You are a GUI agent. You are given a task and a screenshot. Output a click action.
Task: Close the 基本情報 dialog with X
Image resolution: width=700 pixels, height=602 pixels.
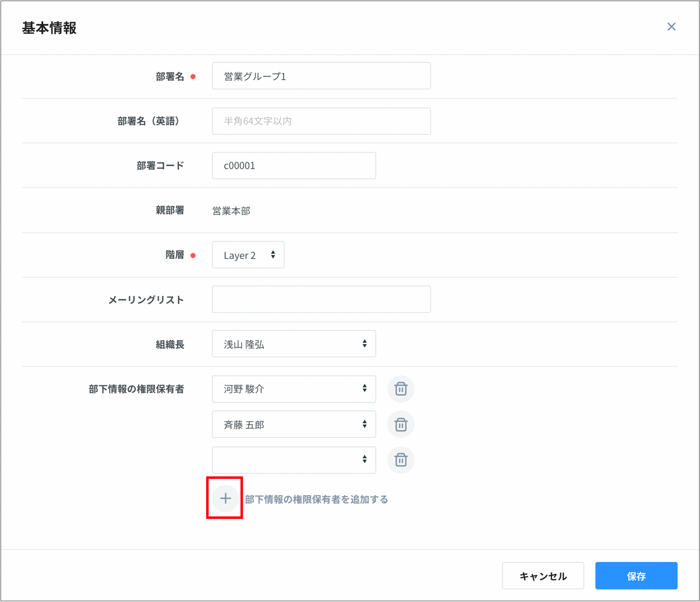coord(671,27)
